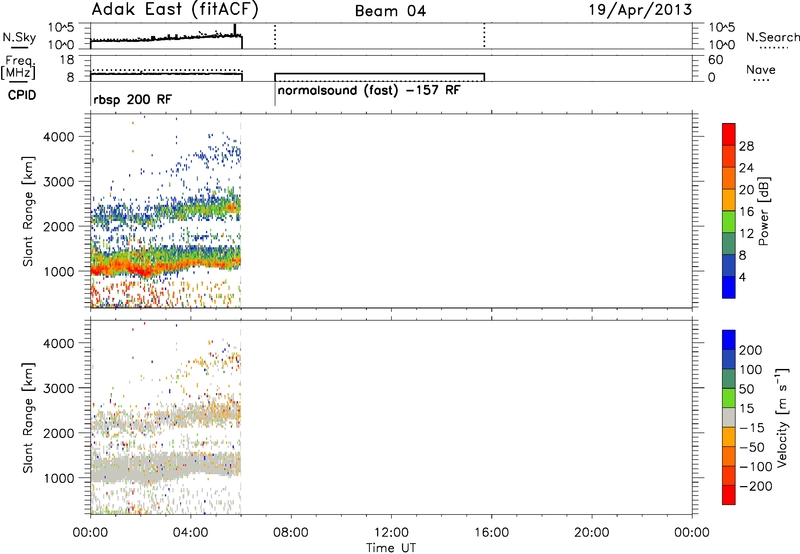The width and height of the screenshot is (800, 554).
Task: Click the power colorbar blue bottom segment
Action: [729, 287]
